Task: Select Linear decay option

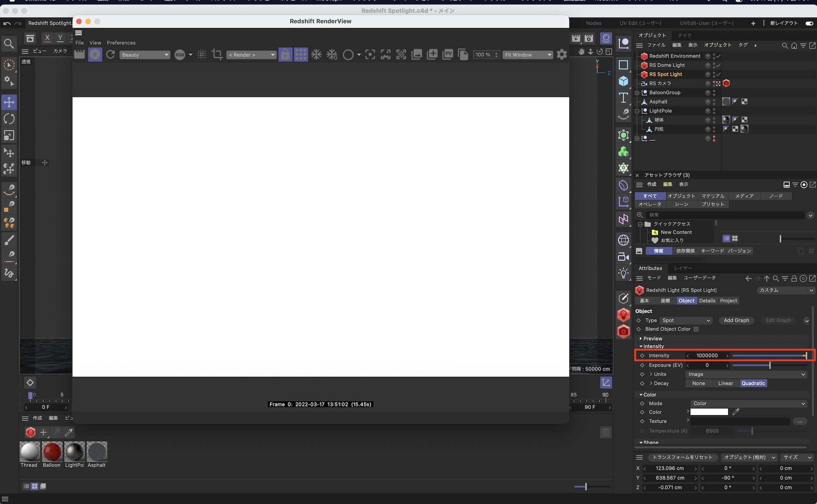Action: click(725, 384)
